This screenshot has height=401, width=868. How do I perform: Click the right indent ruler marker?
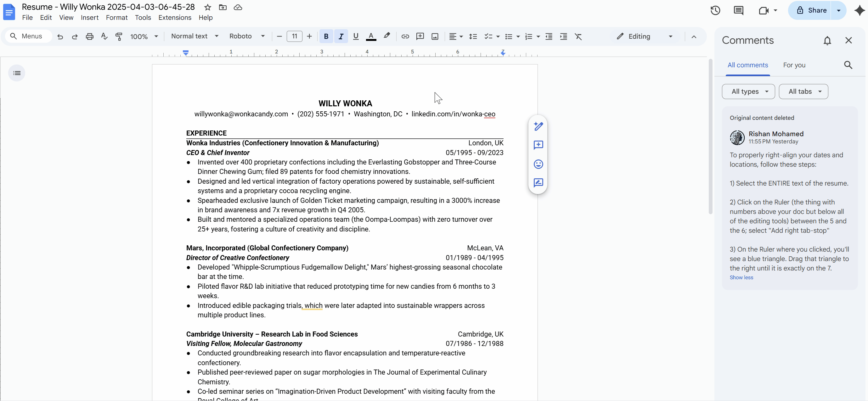(502, 53)
